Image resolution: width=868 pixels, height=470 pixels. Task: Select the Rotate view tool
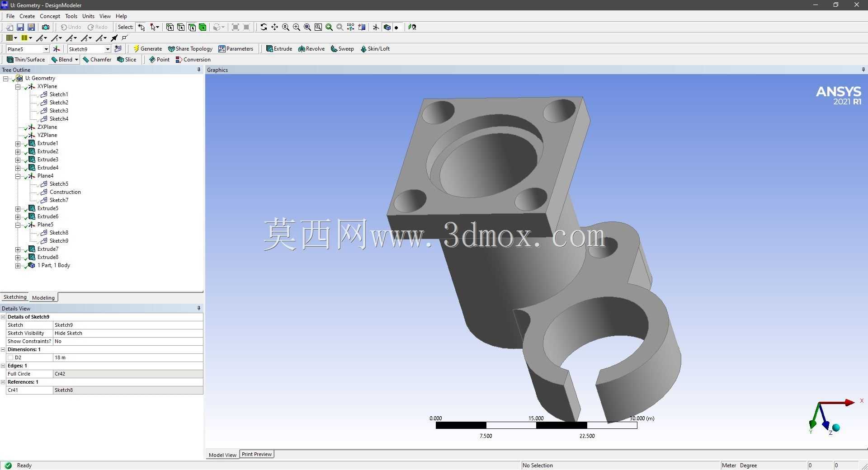click(x=264, y=27)
